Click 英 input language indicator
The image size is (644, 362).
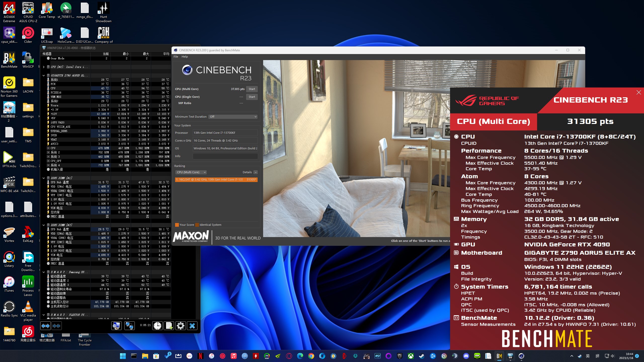(588, 356)
